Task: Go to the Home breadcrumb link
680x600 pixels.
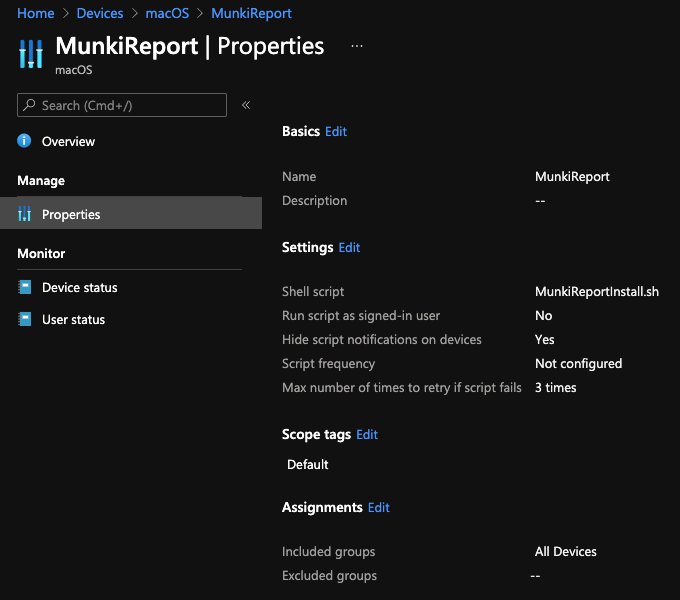Action: click(x=35, y=13)
